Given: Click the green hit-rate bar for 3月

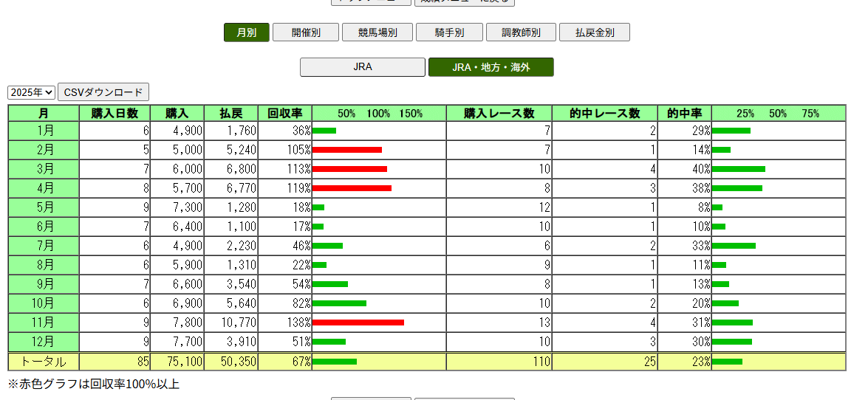Looking at the screenshot, I should click(x=738, y=169).
